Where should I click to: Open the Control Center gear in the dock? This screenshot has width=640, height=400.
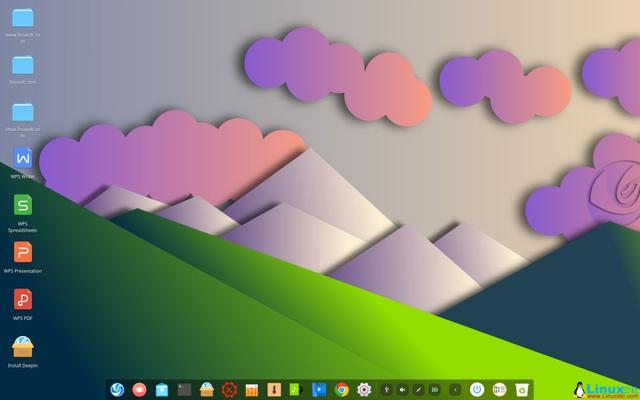pyautogui.click(x=364, y=390)
